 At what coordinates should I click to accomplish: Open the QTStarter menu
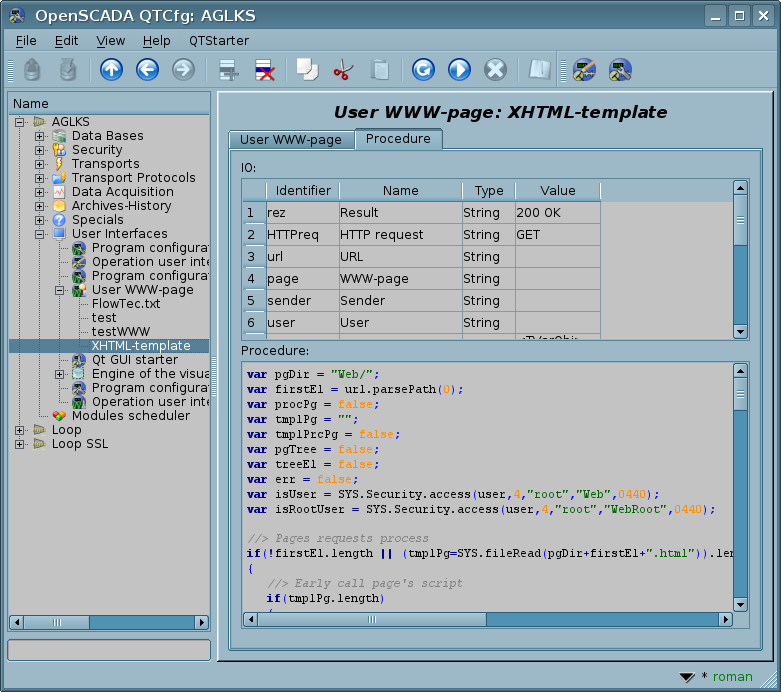[x=219, y=41]
